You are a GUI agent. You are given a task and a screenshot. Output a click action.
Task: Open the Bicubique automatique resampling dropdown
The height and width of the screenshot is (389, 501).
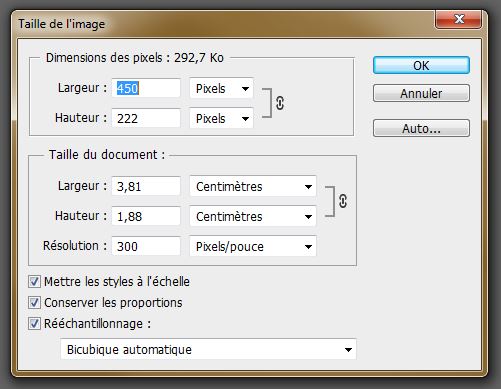point(208,349)
